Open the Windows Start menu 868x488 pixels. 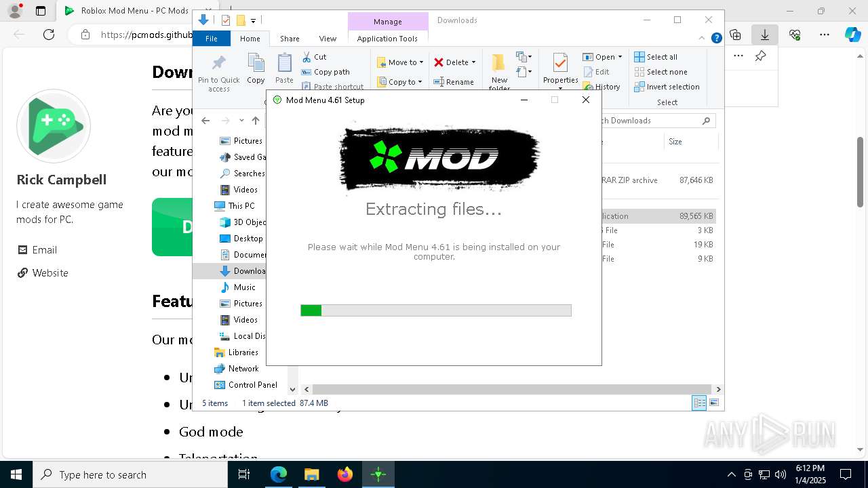click(x=16, y=474)
